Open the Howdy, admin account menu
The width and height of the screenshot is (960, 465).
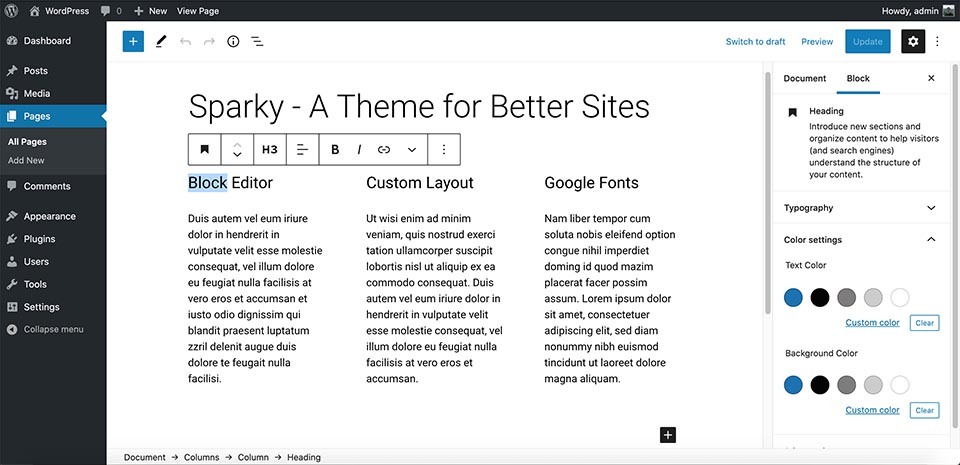917,10
